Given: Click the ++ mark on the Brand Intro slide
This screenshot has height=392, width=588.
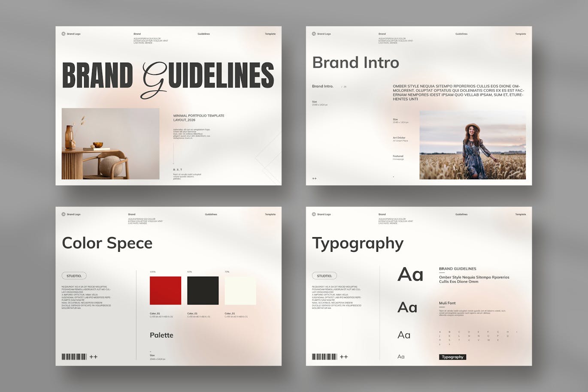Looking at the screenshot, I should 314,178.
